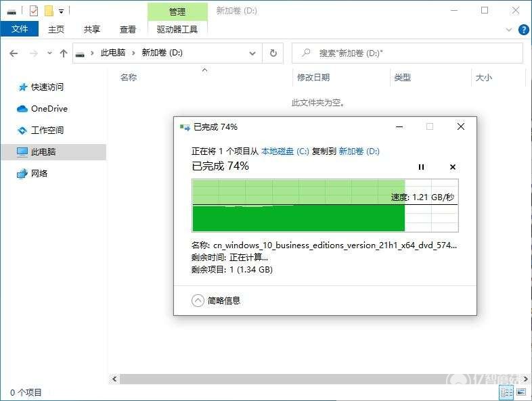Click the 新加卷 (D:) destination link in dialog

pyautogui.click(x=359, y=151)
